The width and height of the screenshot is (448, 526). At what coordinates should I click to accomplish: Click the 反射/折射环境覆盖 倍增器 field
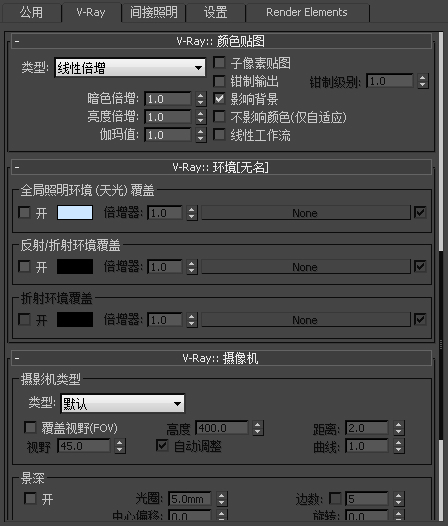tap(165, 267)
